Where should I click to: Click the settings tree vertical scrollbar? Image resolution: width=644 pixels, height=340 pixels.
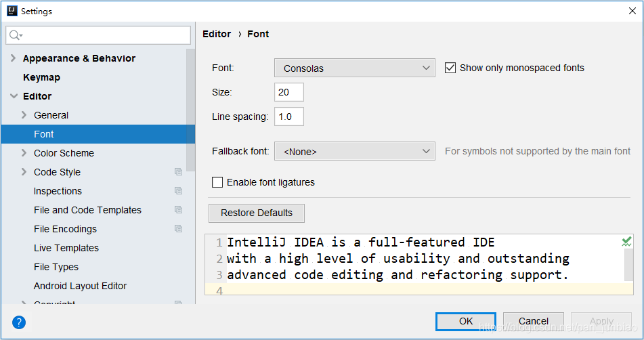tap(190, 110)
